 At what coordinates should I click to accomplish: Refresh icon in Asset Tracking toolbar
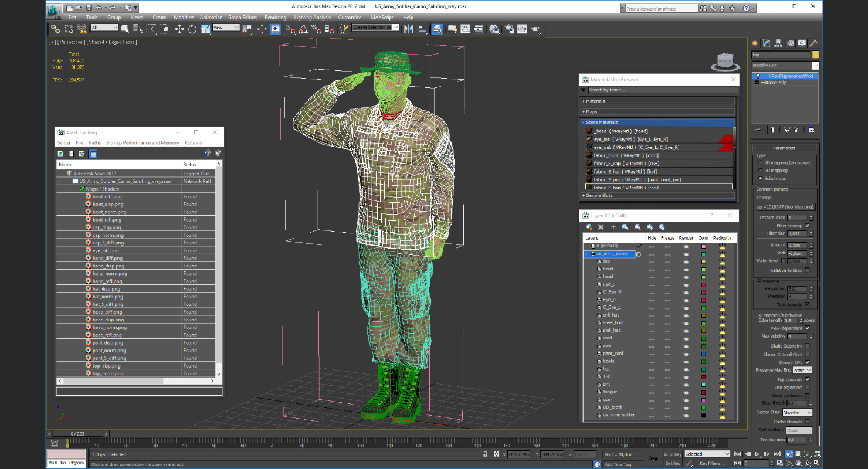pyautogui.click(x=60, y=154)
